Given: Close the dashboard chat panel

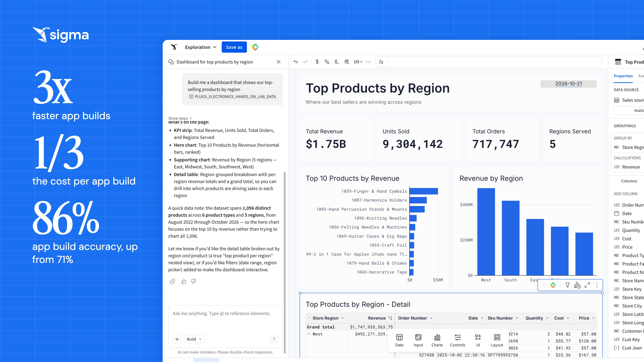Looking at the screenshot, I should point(279,62).
